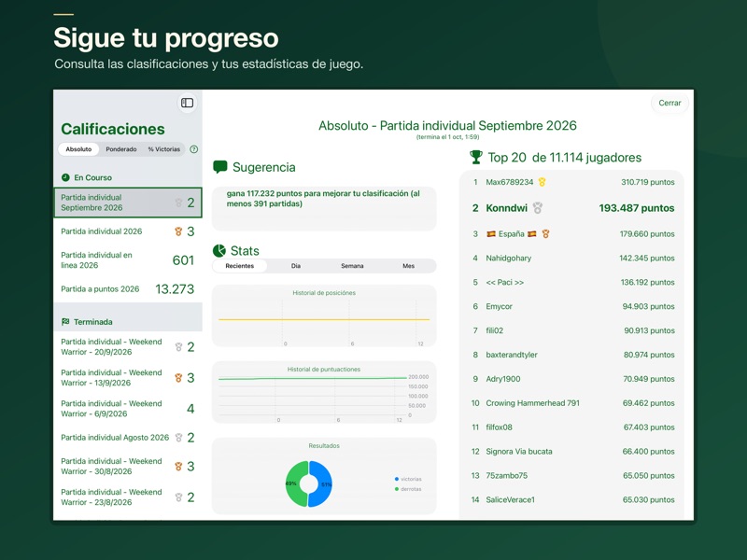The height and width of the screenshot is (560, 747).
Task: Open Weekend Warrior 13/9/2026 results
Action: tap(128, 378)
